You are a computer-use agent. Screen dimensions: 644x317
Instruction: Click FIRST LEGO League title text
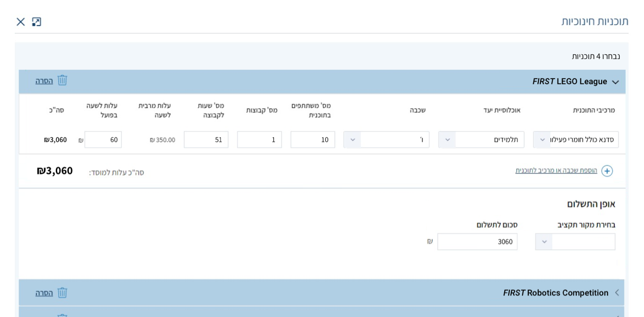570,82
